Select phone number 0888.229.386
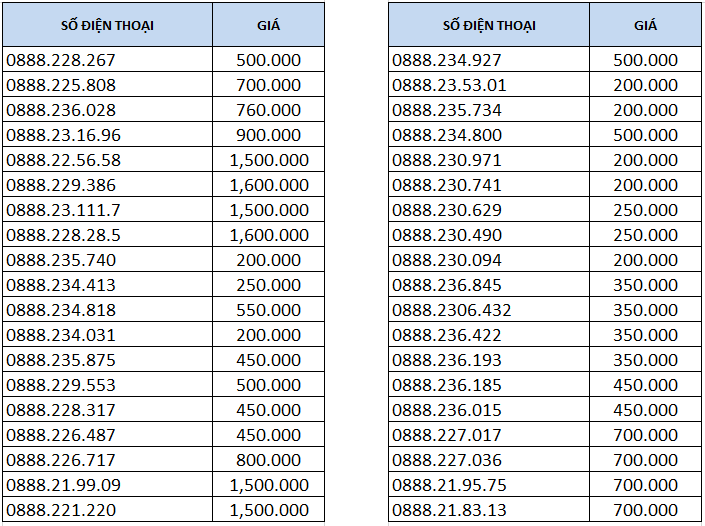This screenshot has height=526, width=705. click(61, 185)
